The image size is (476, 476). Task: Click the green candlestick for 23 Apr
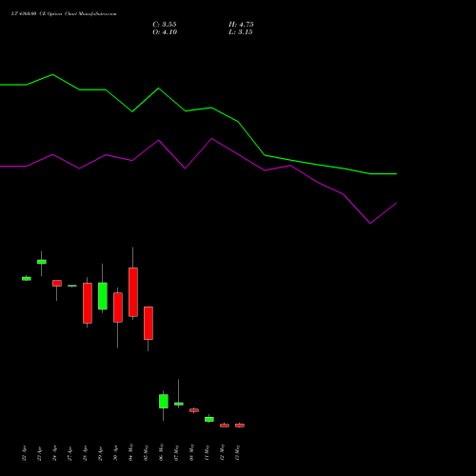click(x=42, y=262)
